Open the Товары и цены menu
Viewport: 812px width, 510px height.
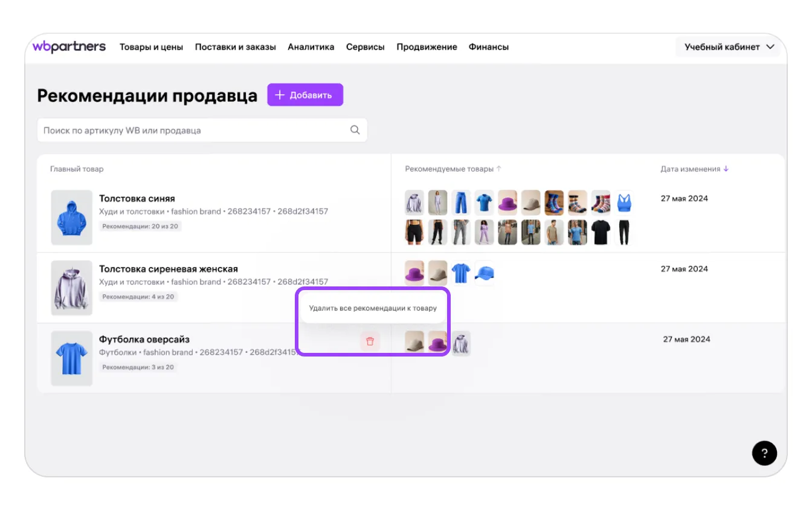coord(151,47)
